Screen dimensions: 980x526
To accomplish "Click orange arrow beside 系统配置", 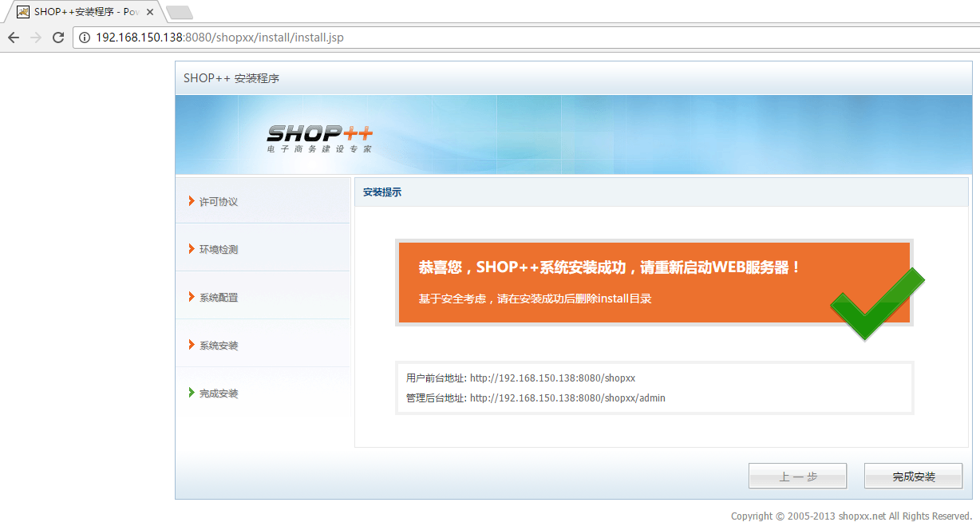I will tap(192, 297).
